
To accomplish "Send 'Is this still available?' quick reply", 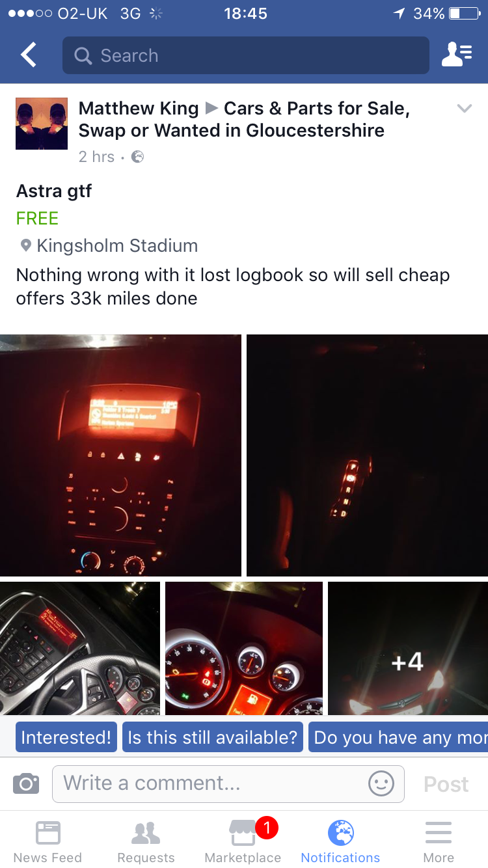I will (213, 737).
